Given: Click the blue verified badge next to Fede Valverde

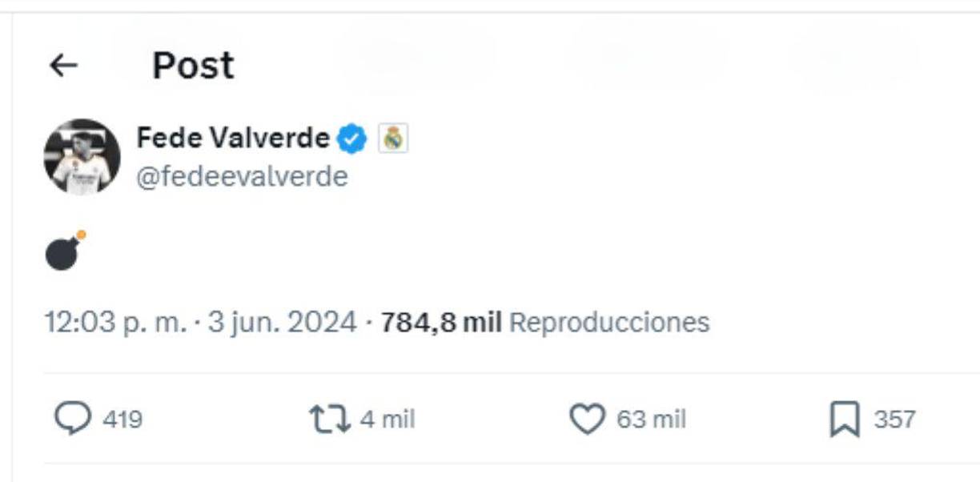Looking at the screenshot, I should click(351, 137).
